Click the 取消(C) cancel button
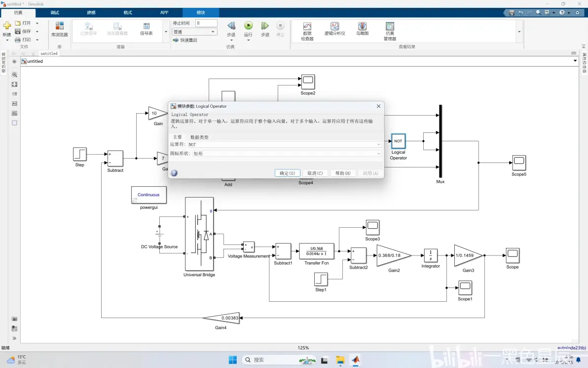Viewport: 588px width, 368px height. click(315, 173)
